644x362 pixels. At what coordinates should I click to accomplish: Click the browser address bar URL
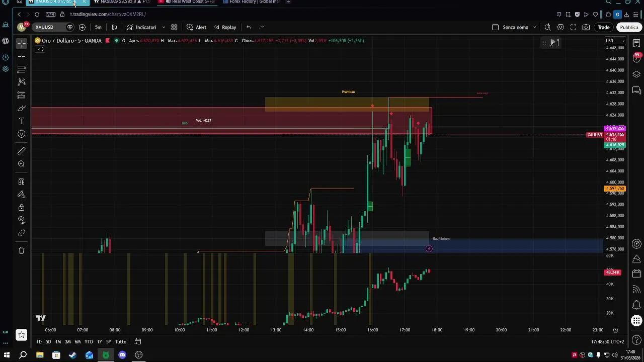108,15
